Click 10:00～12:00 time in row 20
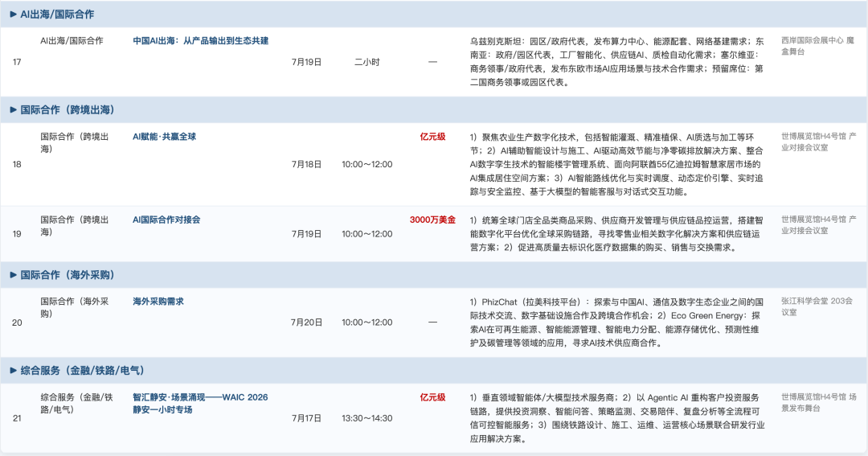This screenshot has width=868, height=456. [x=367, y=322]
